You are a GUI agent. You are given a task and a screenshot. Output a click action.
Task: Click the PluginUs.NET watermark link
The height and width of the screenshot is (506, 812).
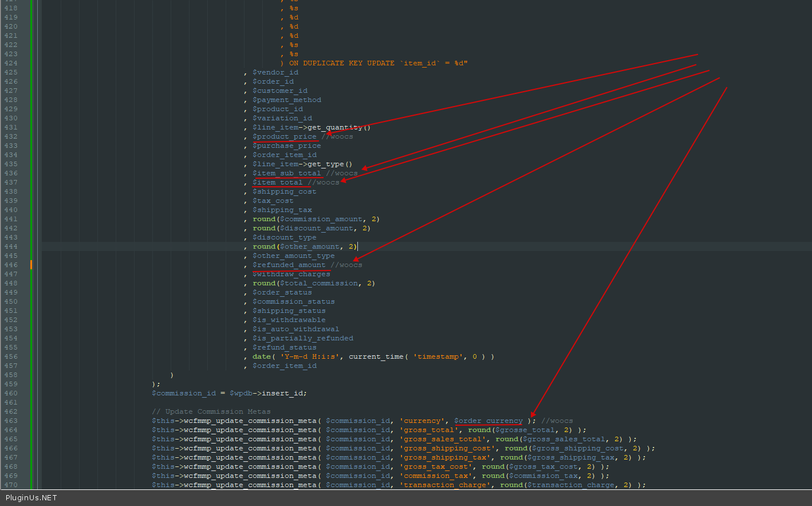point(31,497)
